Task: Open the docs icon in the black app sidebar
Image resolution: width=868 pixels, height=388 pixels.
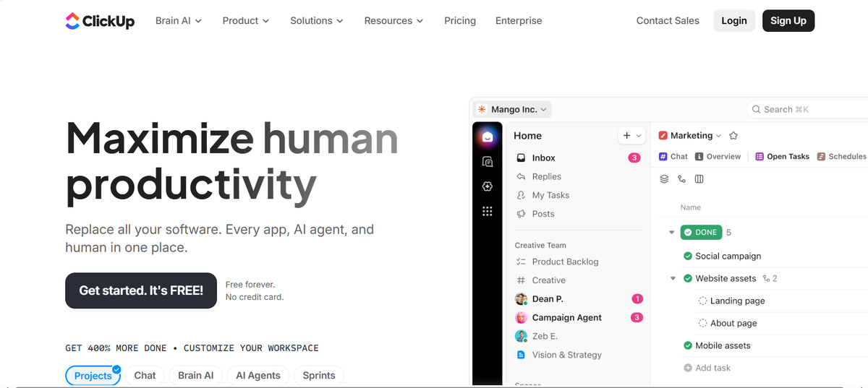Action: pos(488,162)
